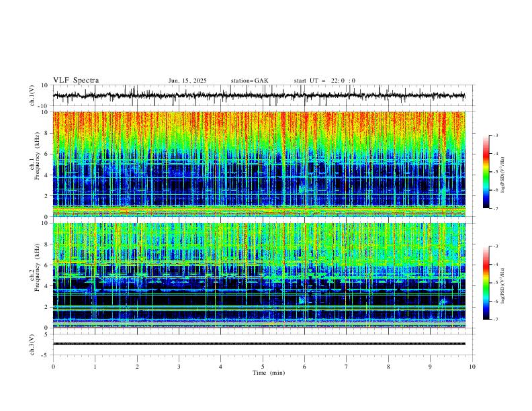
Task: Click the time axis tick label "9"
Action: pos(430,367)
